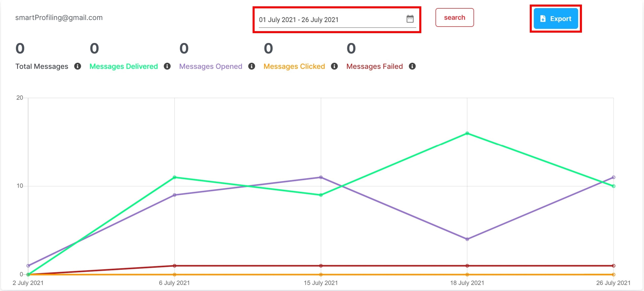This screenshot has width=644, height=291.
Task: Click dark red failed point on 26 July
Action: pos(613,266)
